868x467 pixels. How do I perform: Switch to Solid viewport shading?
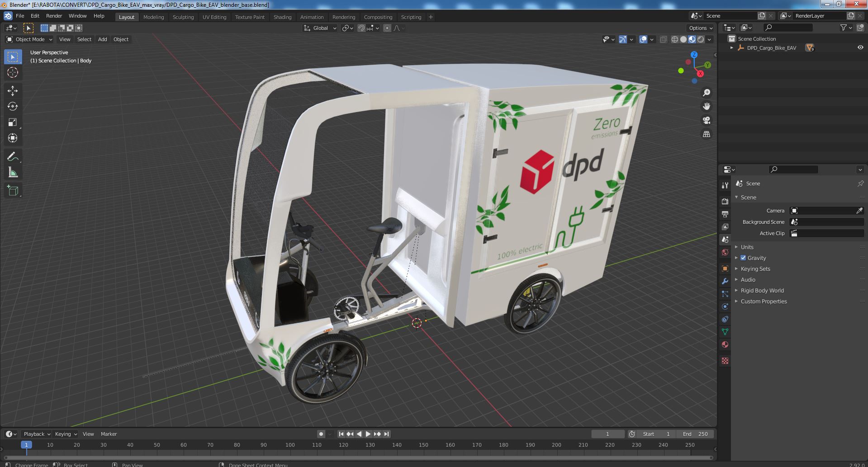point(683,39)
